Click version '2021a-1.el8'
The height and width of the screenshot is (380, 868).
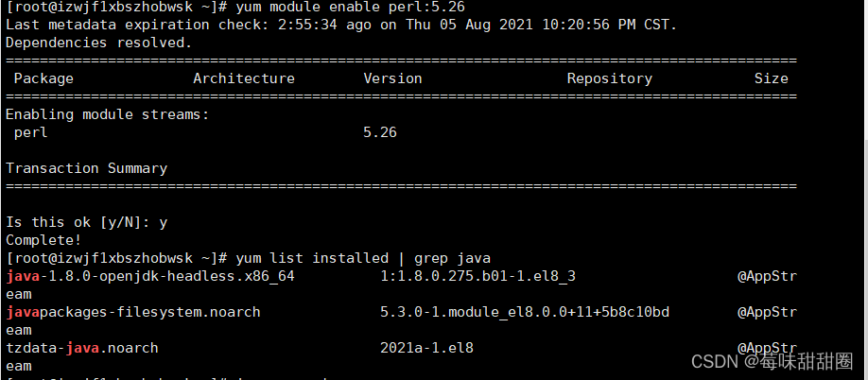(x=426, y=348)
